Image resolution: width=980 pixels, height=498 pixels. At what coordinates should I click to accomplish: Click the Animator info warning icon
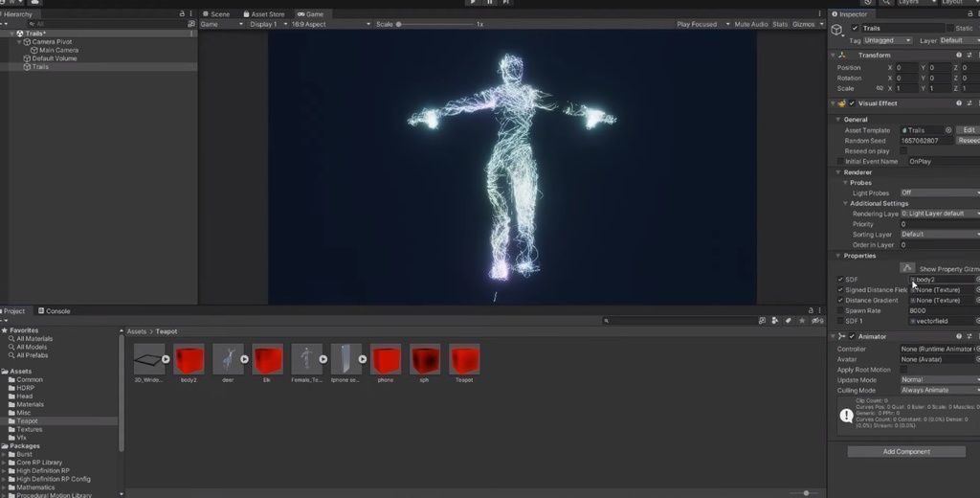click(846, 416)
